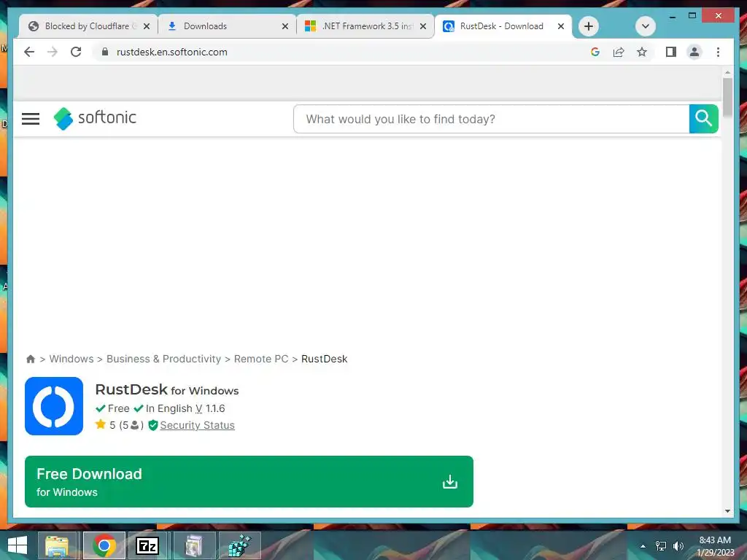Open the Security Status link
This screenshot has height=560, width=747.
[x=197, y=425]
